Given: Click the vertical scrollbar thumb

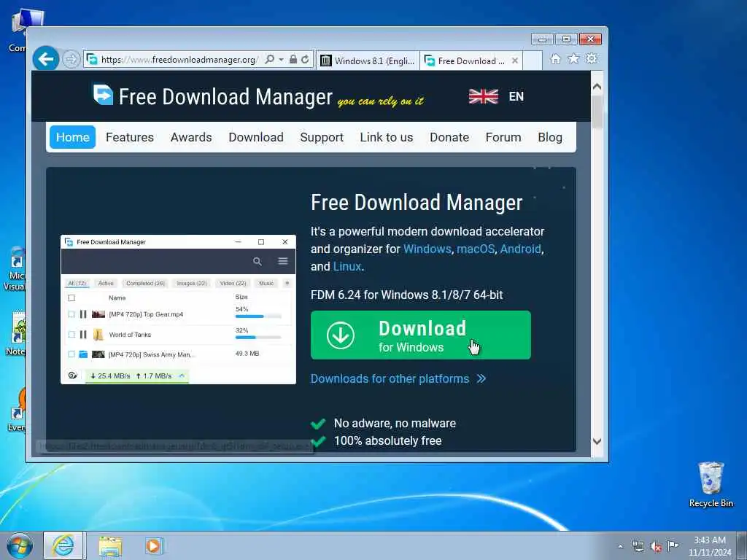Looking at the screenshot, I should pos(597,112).
